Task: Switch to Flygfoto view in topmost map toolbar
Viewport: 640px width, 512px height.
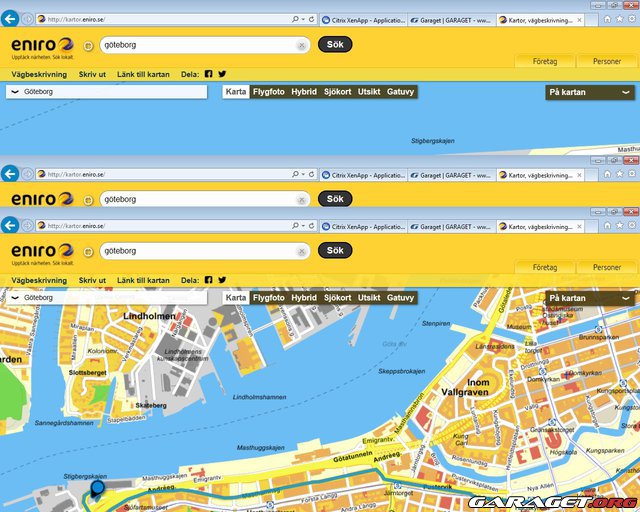Action: click(x=268, y=92)
